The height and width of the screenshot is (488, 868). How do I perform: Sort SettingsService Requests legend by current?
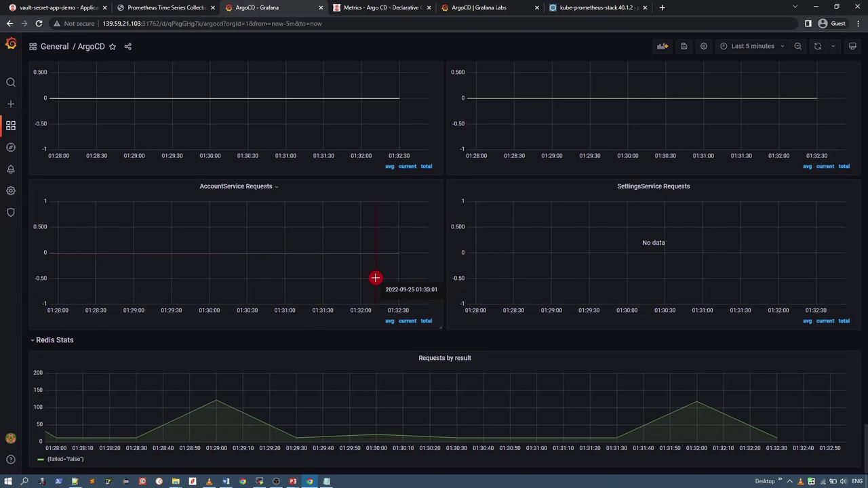pos(825,321)
